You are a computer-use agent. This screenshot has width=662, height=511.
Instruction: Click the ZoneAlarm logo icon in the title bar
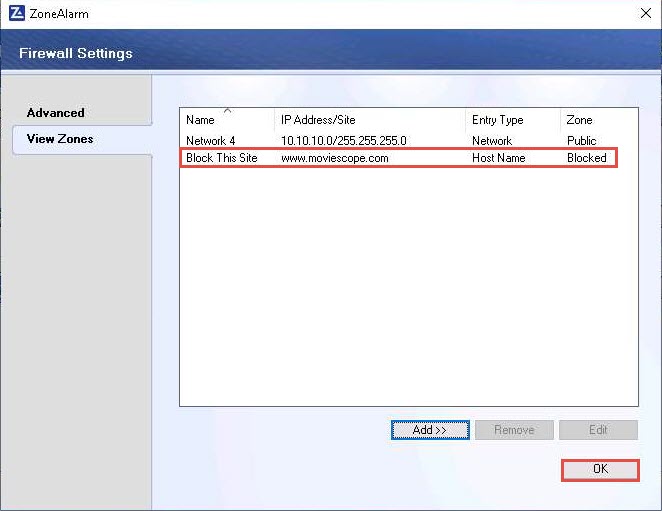pos(16,14)
